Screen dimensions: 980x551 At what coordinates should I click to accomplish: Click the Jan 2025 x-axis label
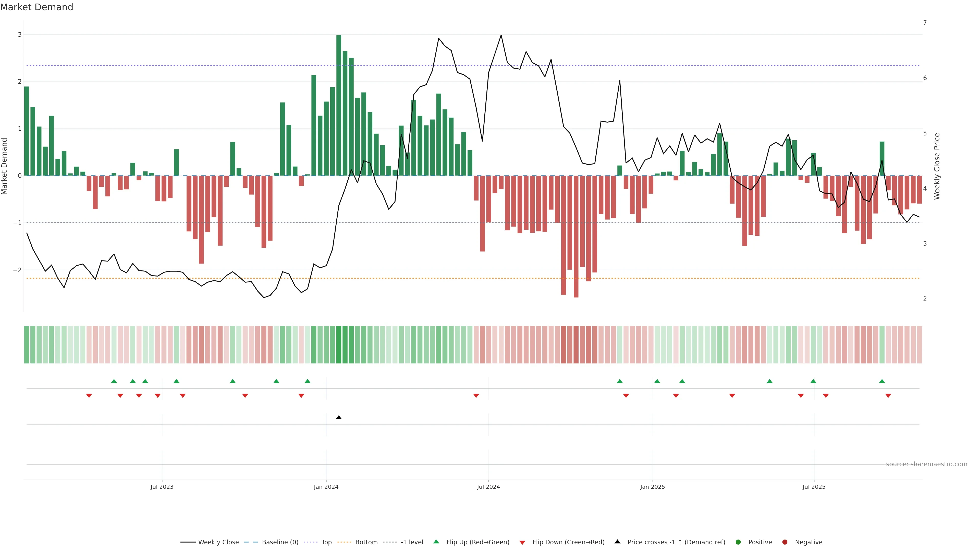[x=652, y=487]
